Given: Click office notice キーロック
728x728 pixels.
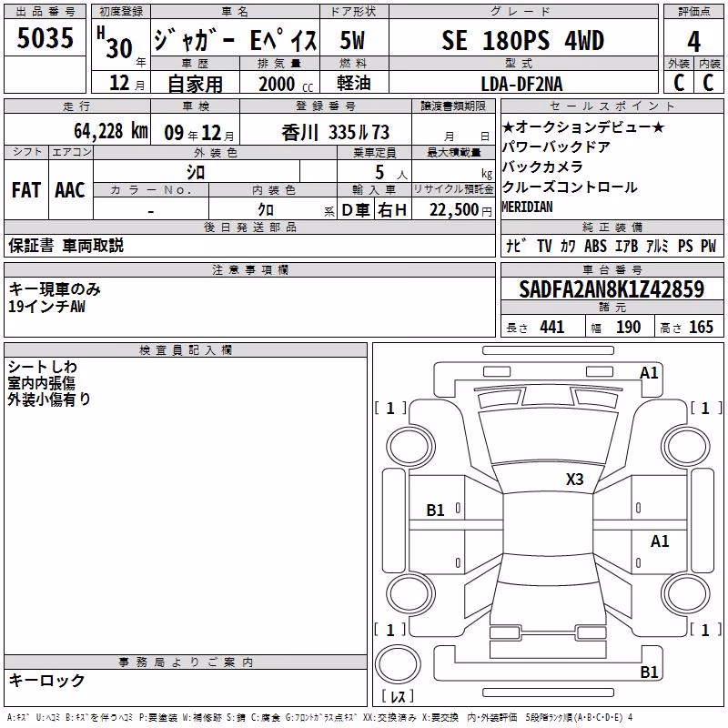Looking at the screenshot, I should click(47, 680).
